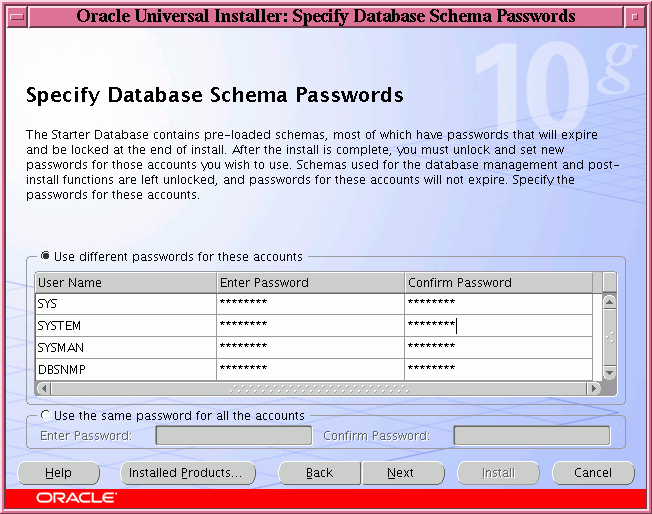This screenshot has height=514, width=652.
Task: Click the vertical scrollbar up arrow
Action: [609, 300]
